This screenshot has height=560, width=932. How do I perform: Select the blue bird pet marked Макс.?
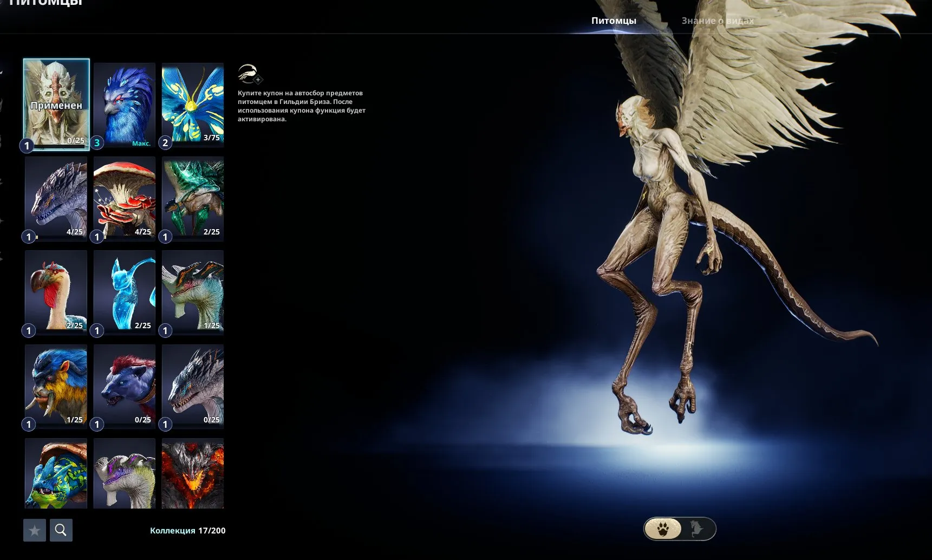(125, 105)
